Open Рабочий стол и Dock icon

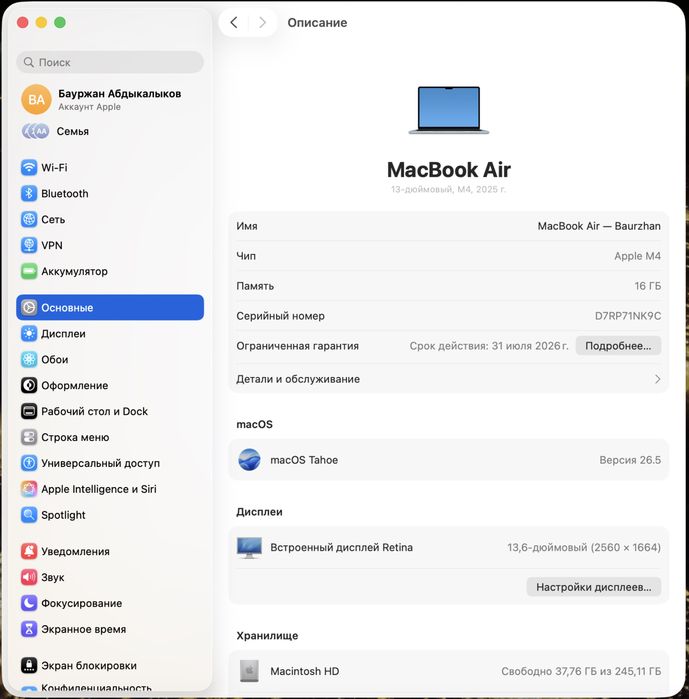coord(29,411)
